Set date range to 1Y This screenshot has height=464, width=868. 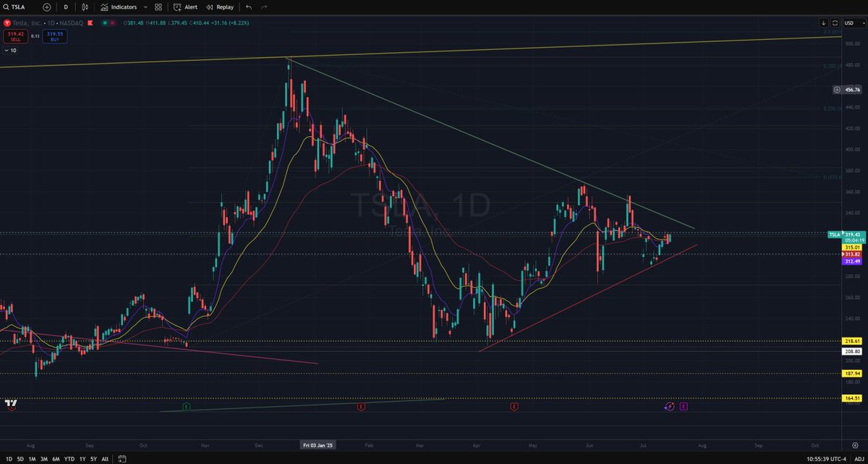pyautogui.click(x=82, y=459)
